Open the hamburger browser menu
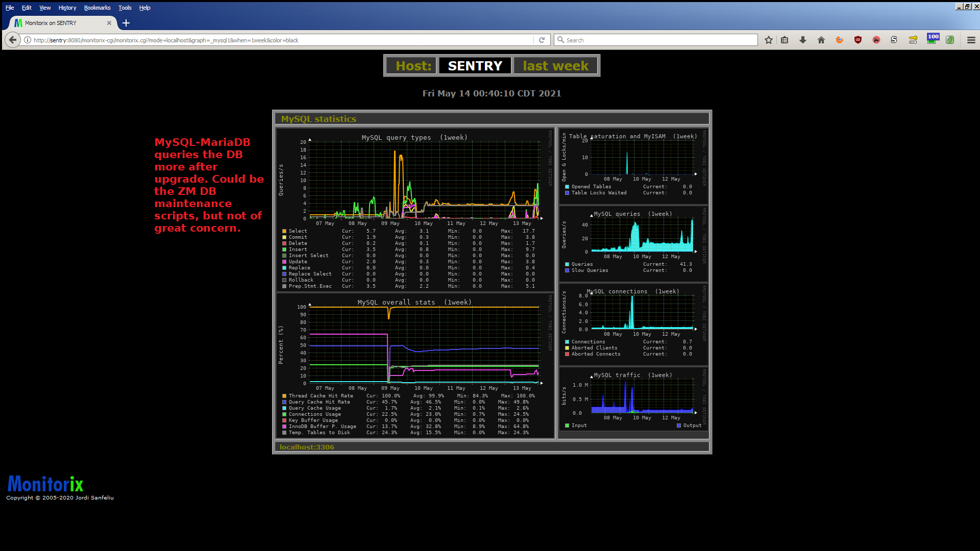Image resolution: width=980 pixels, height=551 pixels. (971, 40)
